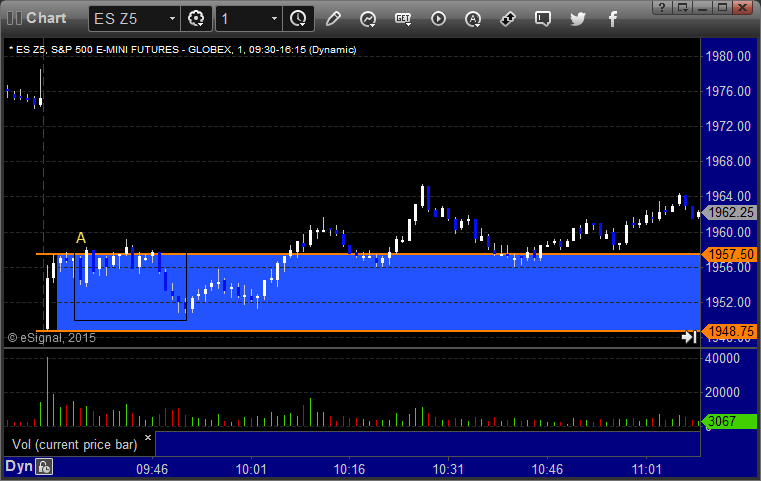Screen dimensions: 761x481
Task: Click the 10:31 time axis label
Action: tap(448, 469)
